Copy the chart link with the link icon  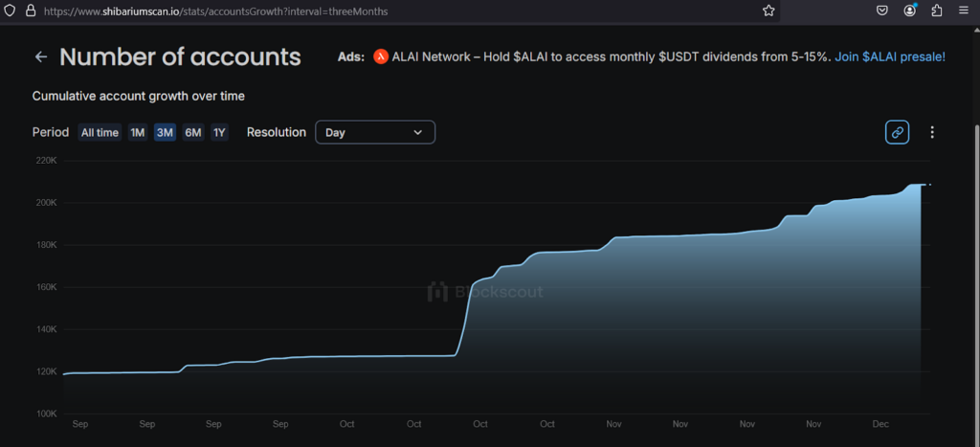[897, 132]
